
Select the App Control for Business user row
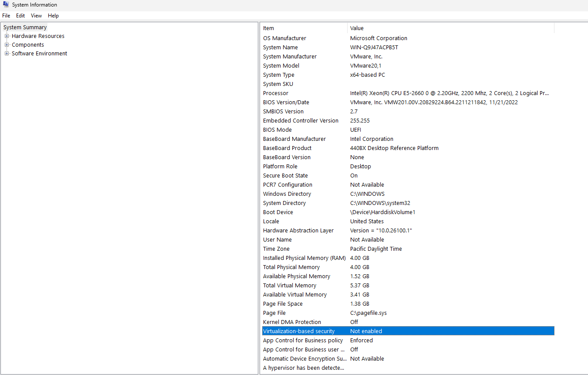coord(408,350)
